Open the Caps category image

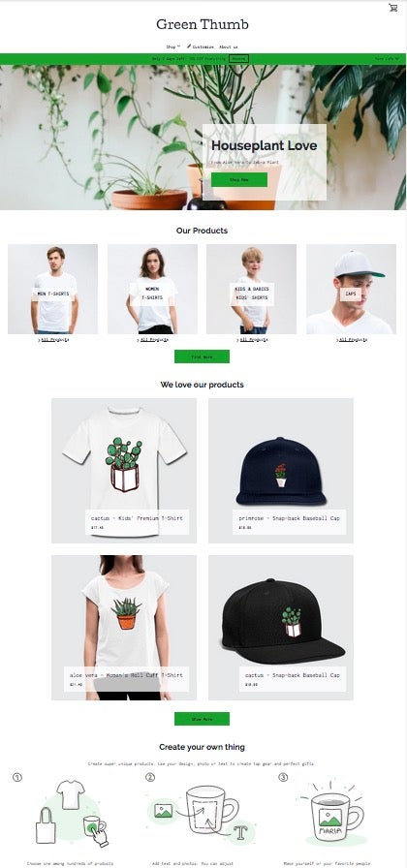pos(351,289)
